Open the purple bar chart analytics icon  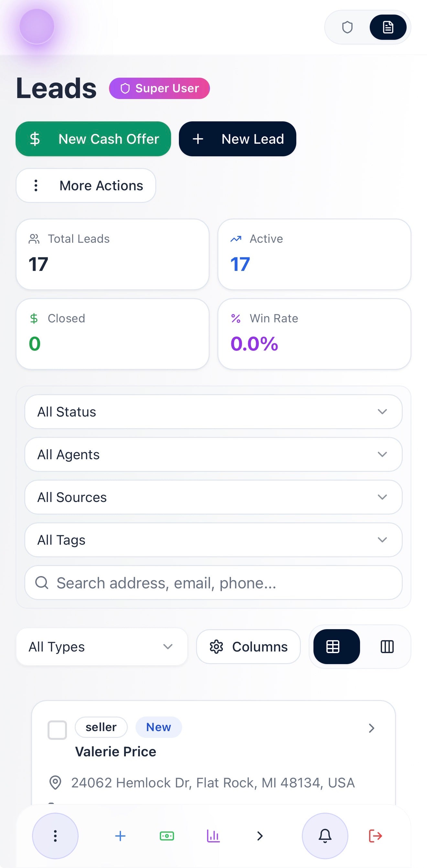(x=213, y=836)
